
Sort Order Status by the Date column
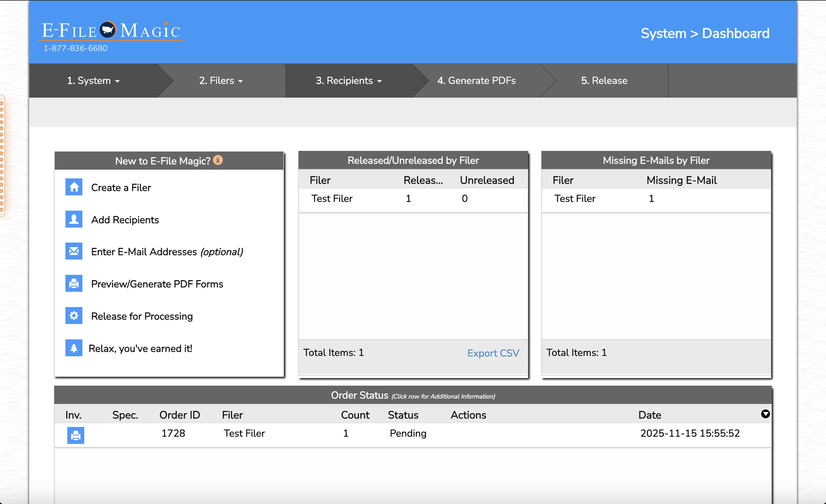[x=649, y=415]
